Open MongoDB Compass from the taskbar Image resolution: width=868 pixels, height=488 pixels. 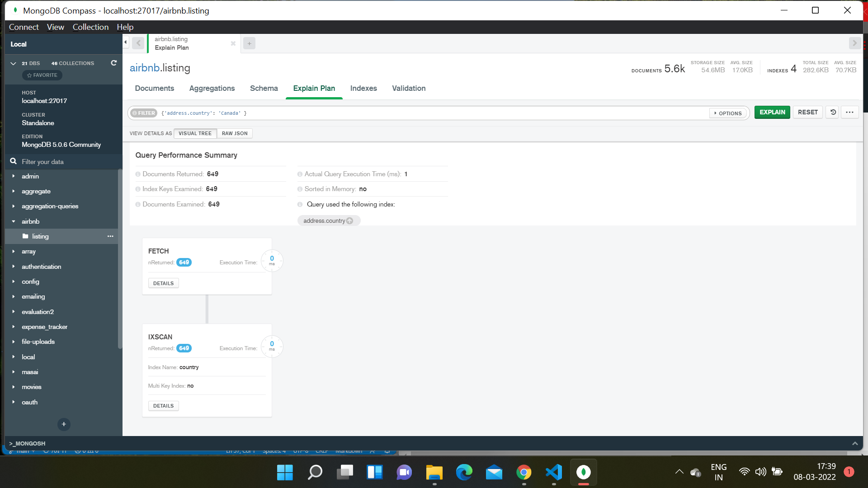(x=583, y=472)
